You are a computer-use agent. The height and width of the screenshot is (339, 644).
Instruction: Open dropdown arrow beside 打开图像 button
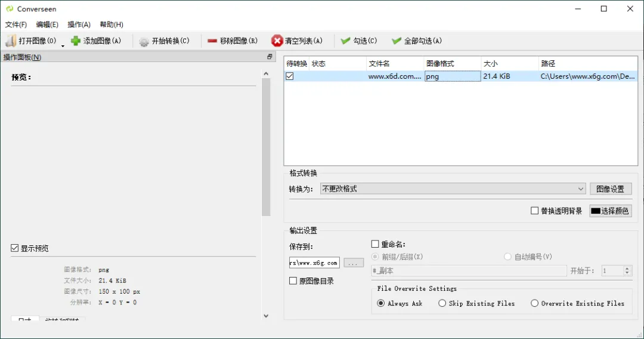click(x=63, y=45)
